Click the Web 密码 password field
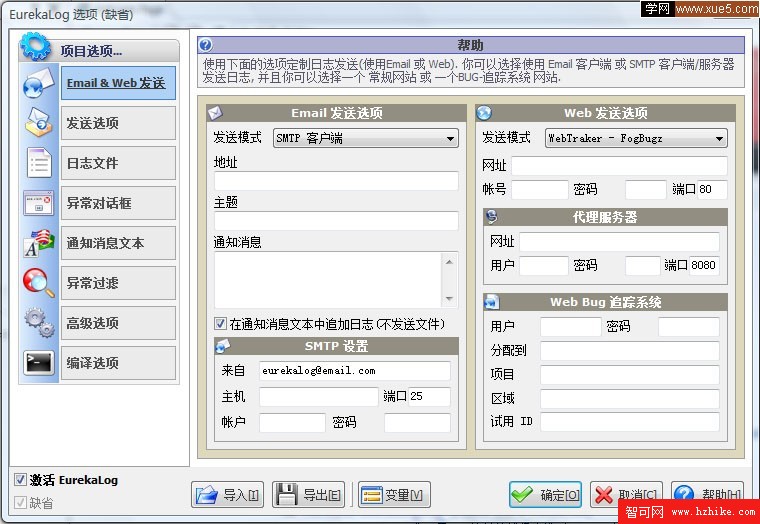 646,190
